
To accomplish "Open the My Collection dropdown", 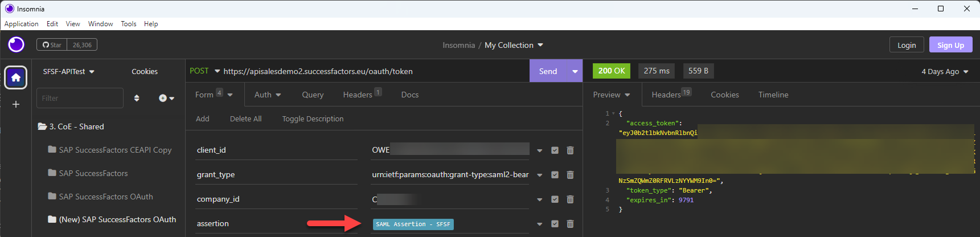I will click(x=514, y=45).
